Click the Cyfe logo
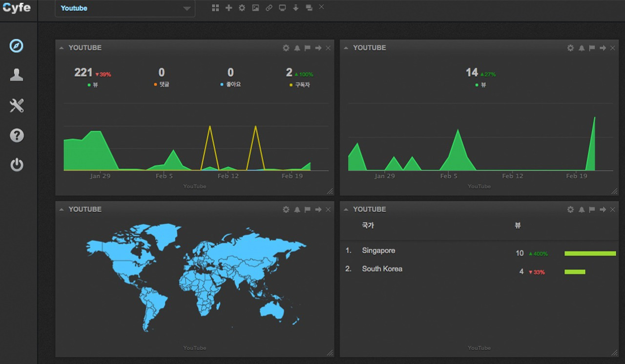 tap(17, 7)
